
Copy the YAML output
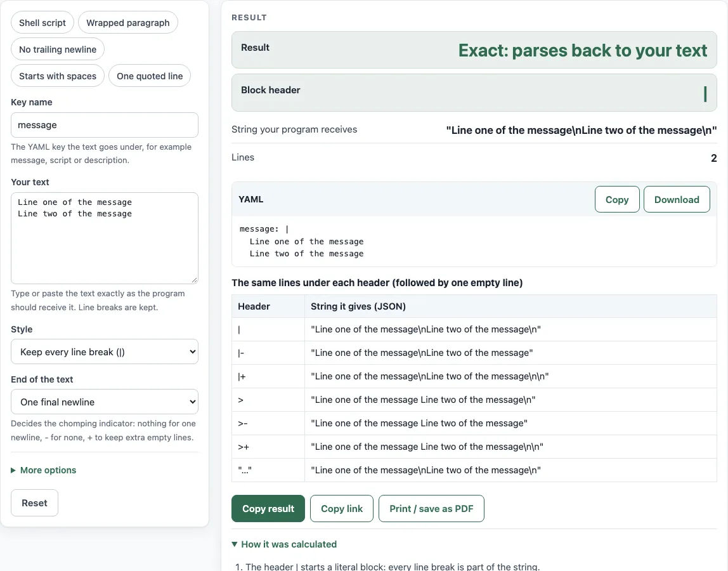617,199
